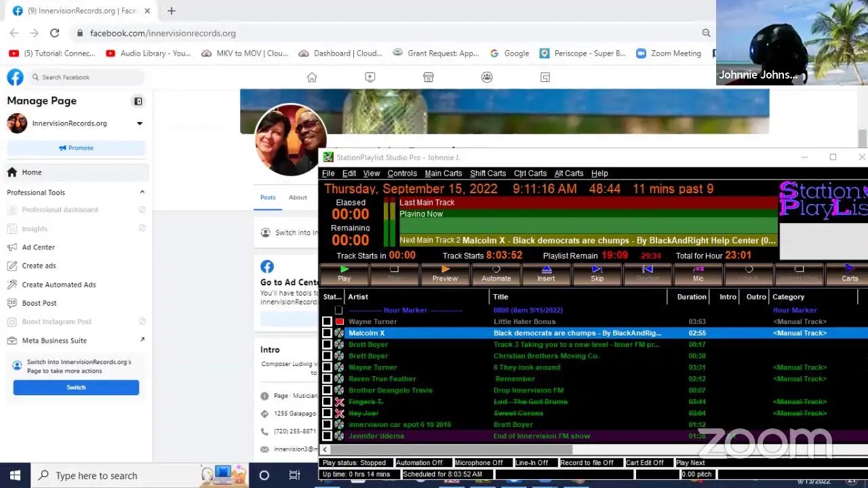Open Cortana circle icon on taskbar
This screenshot has width=868, height=488.
click(264, 475)
